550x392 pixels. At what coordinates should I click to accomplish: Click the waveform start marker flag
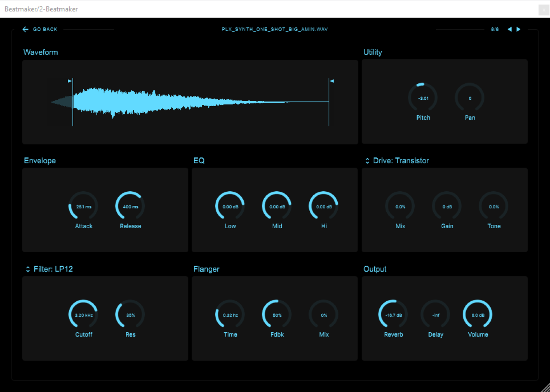70,81
